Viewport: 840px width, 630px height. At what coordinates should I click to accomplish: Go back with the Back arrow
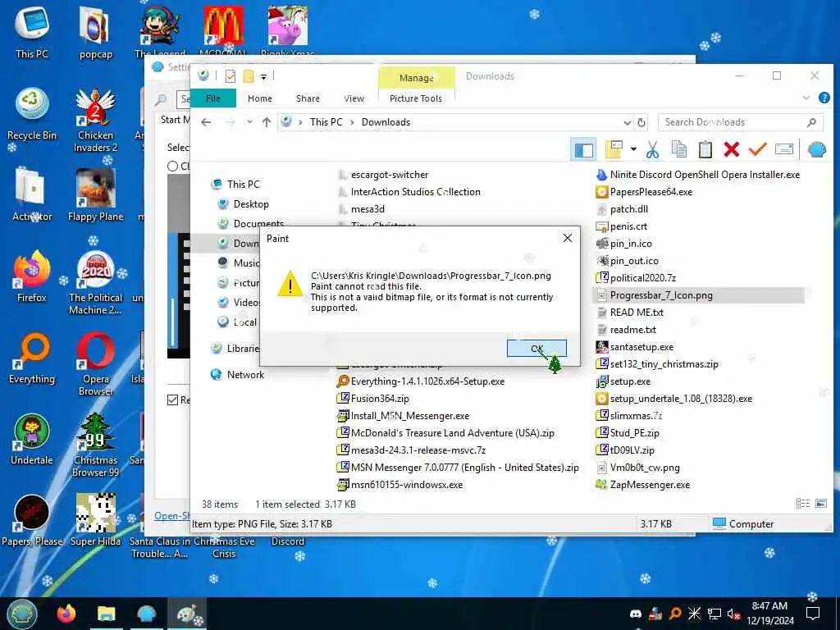(206, 122)
